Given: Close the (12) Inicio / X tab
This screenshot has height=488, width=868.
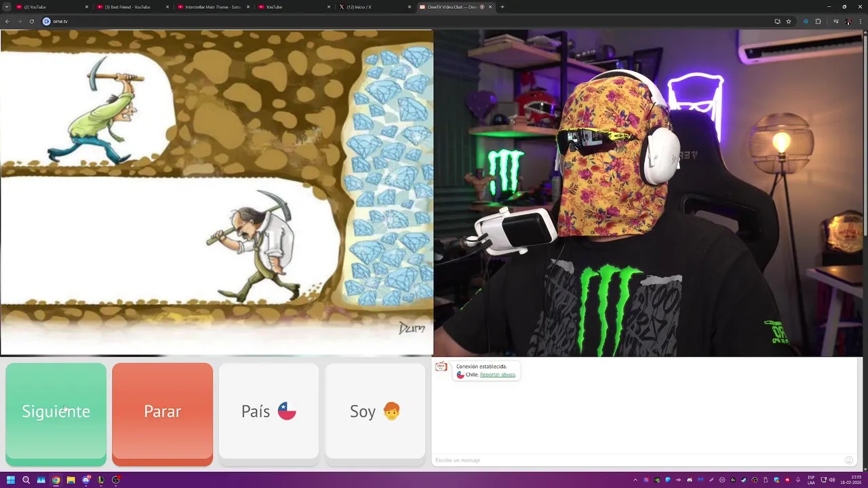Looking at the screenshot, I should (410, 7).
